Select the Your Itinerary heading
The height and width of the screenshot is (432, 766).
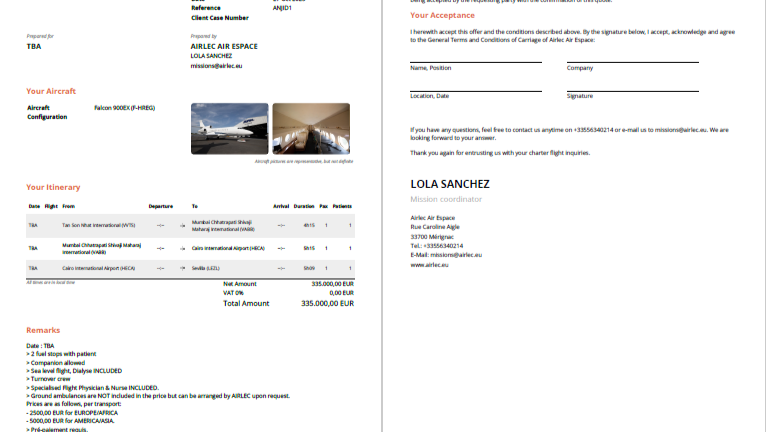[x=53, y=187]
